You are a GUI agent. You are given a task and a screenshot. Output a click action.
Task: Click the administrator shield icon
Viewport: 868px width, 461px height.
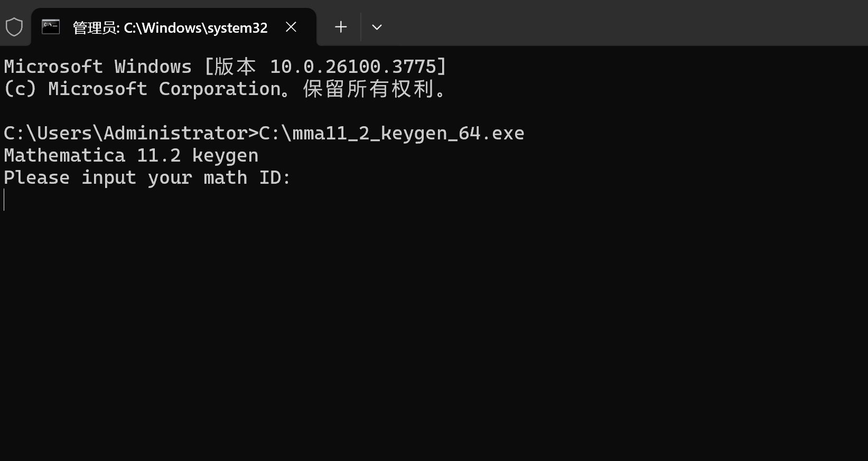[14, 27]
